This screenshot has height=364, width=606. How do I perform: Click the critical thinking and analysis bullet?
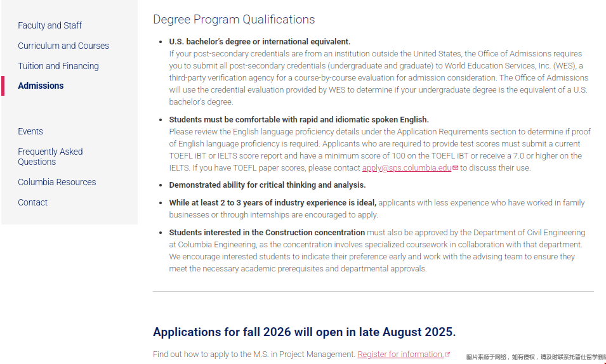coord(267,185)
